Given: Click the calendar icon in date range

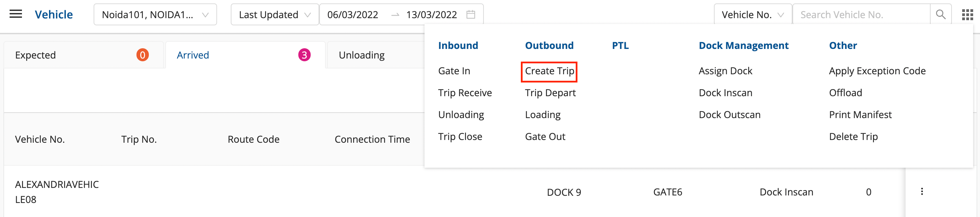Looking at the screenshot, I should click(470, 14).
